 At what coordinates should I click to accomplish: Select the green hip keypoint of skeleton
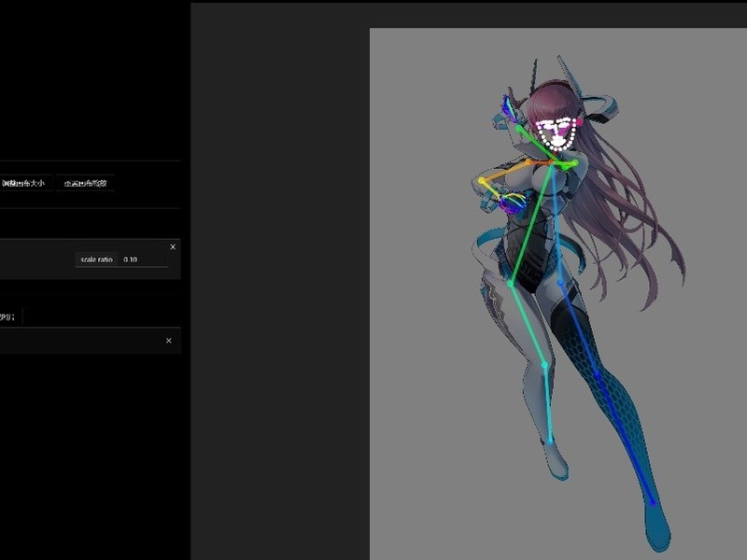pyautogui.click(x=510, y=284)
